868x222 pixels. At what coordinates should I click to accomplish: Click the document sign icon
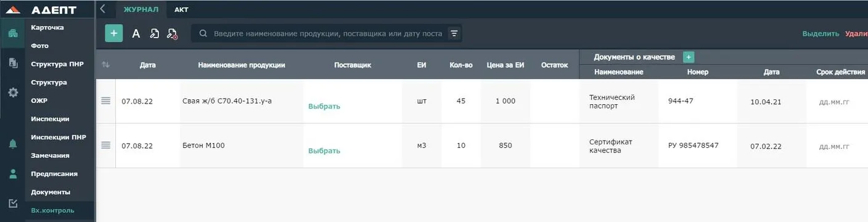pos(155,33)
